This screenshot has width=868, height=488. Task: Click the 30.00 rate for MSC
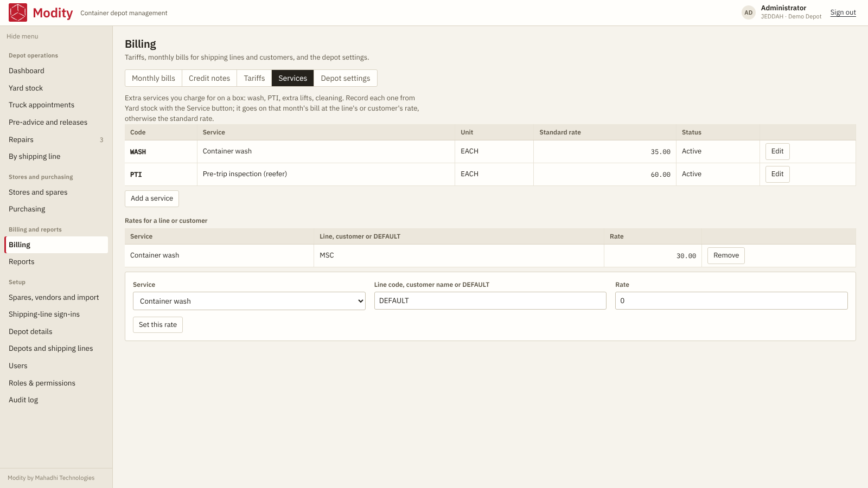(686, 256)
